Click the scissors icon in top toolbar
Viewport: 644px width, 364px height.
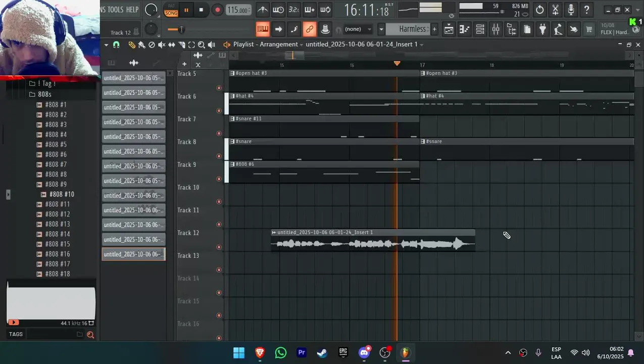pyautogui.click(x=555, y=10)
